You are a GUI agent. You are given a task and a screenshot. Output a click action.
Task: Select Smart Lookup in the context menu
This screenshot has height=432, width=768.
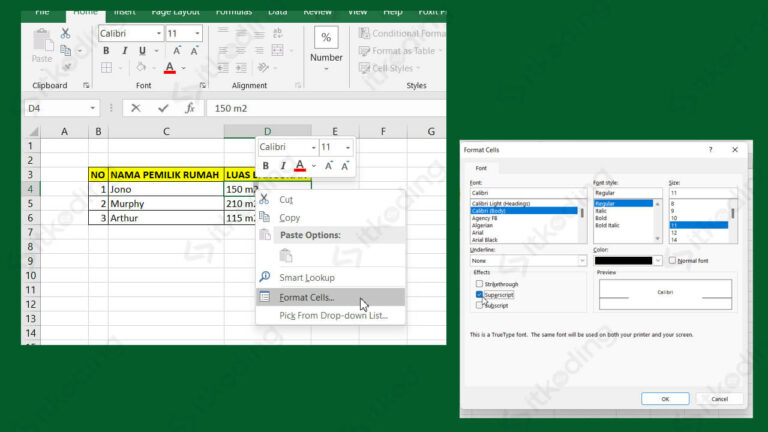306,277
